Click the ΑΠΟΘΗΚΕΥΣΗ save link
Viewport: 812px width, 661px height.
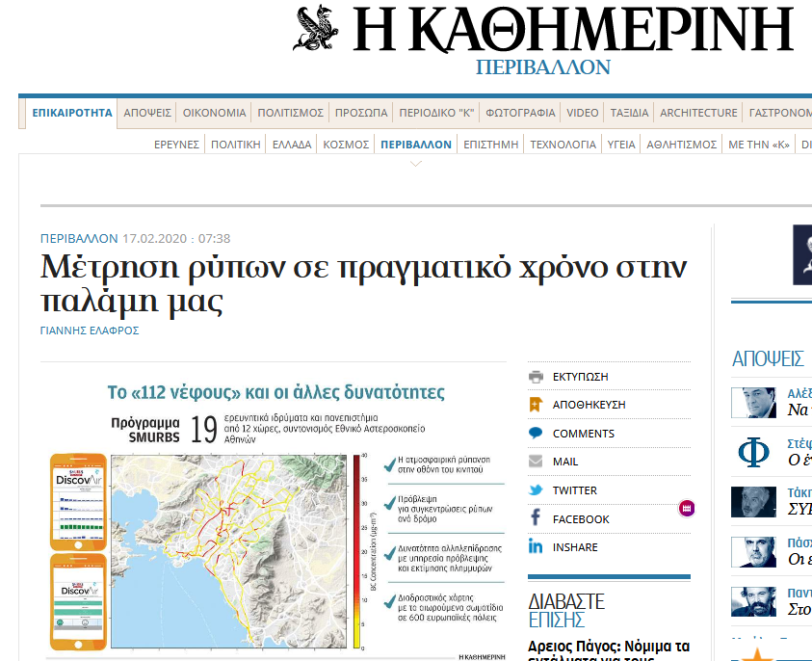tap(589, 405)
